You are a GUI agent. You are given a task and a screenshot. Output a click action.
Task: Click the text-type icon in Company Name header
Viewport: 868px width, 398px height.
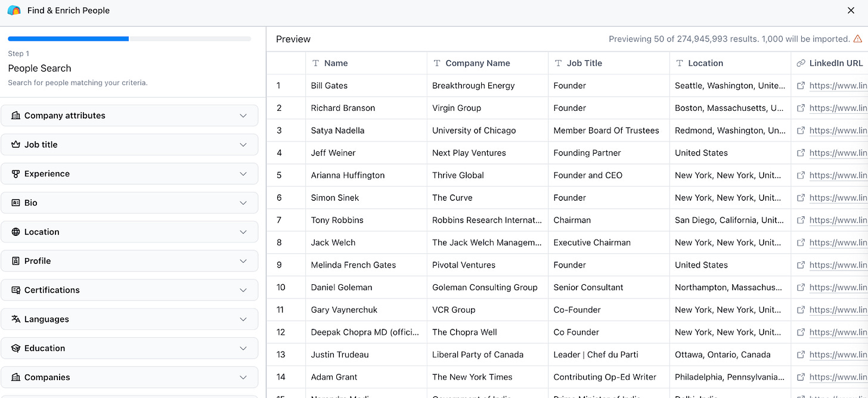click(437, 63)
